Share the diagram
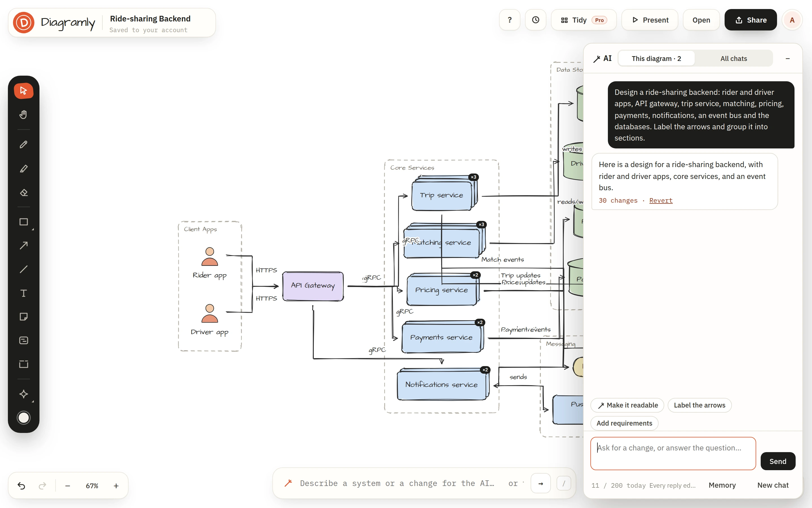Viewport: 812px width, 508px height. 751,20
